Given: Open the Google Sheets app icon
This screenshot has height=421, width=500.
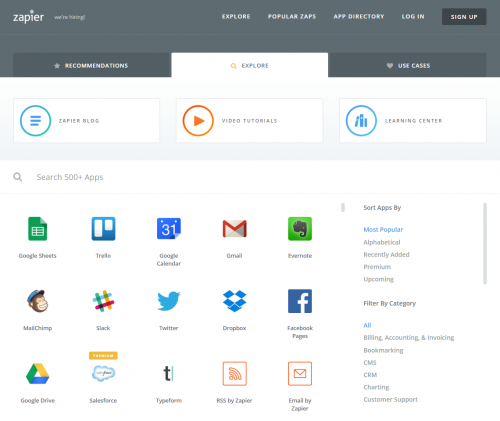Looking at the screenshot, I should [x=38, y=229].
